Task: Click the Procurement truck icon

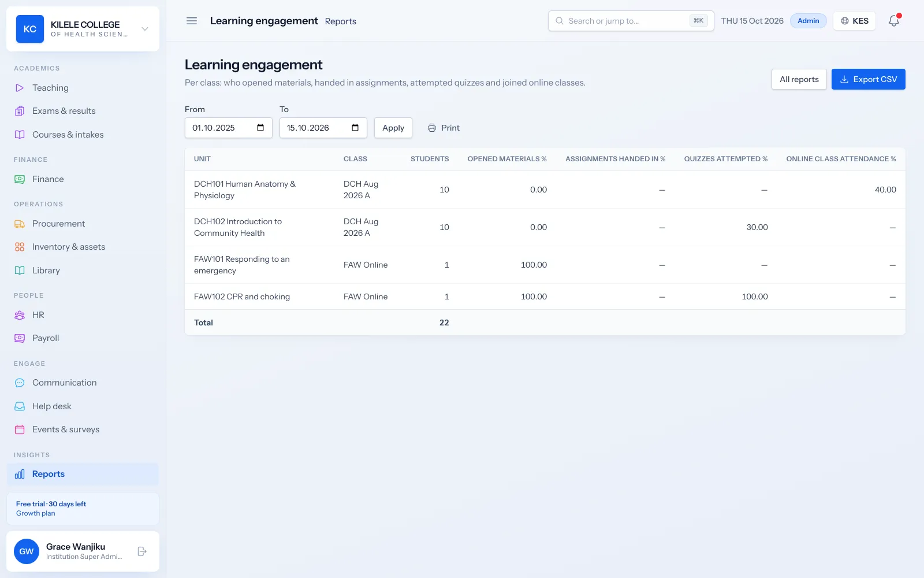Action: (x=20, y=224)
